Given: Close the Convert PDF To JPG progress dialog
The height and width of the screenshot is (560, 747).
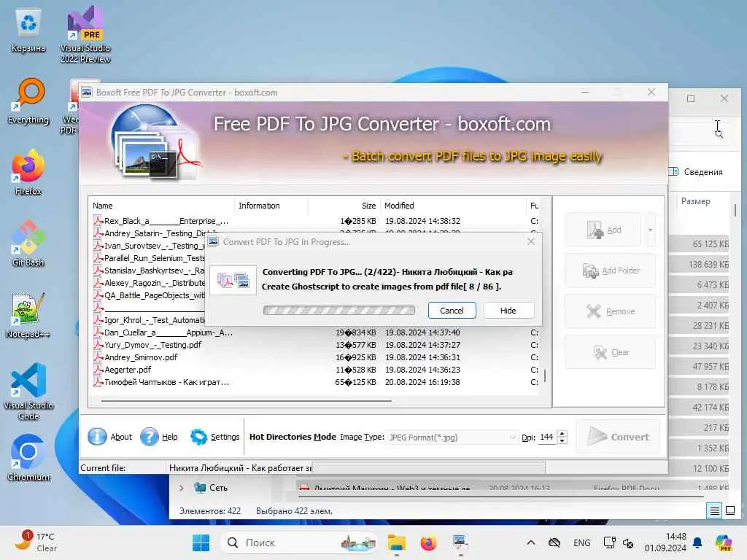Looking at the screenshot, I should point(531,241).
